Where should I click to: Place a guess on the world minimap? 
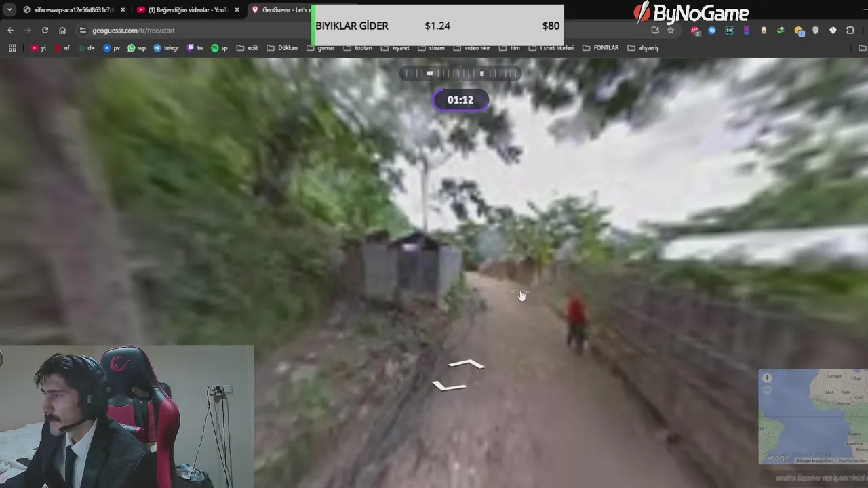(x=813, y=416)
